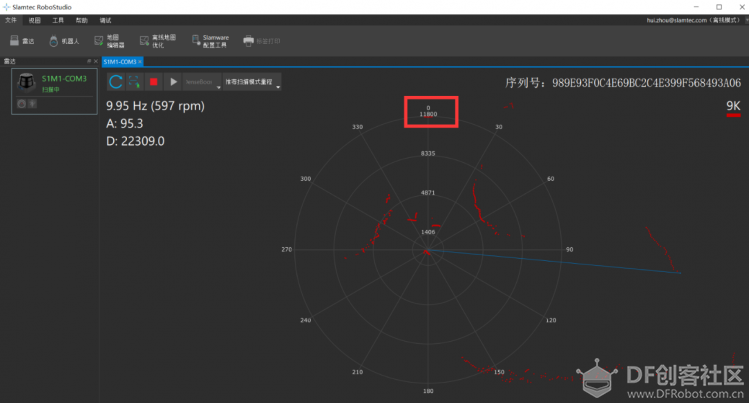Click the lidar origin at the plot center

click(x=428, y=250)
